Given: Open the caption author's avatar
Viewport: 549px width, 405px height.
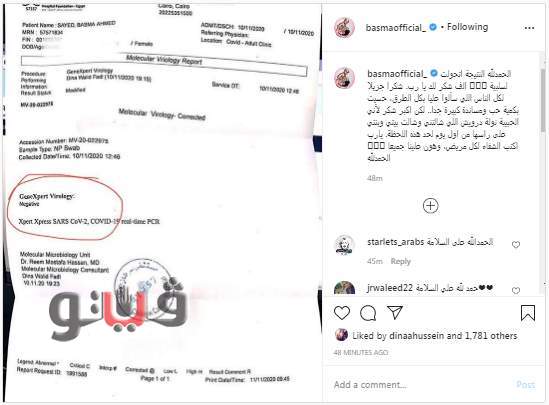Looking at the screenshot, I should 345,77.
